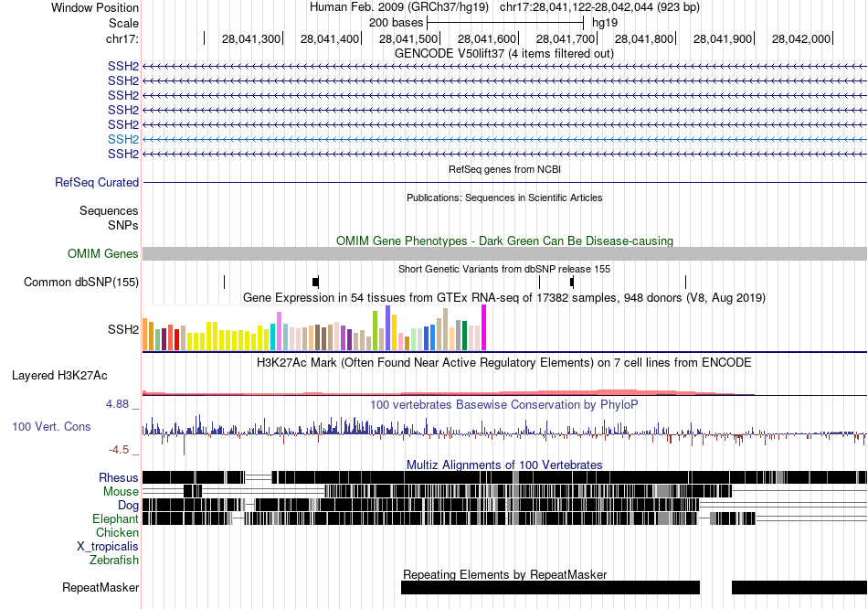
Task: Click the hg19 text beside the scale bar
Action: point(605,23)
